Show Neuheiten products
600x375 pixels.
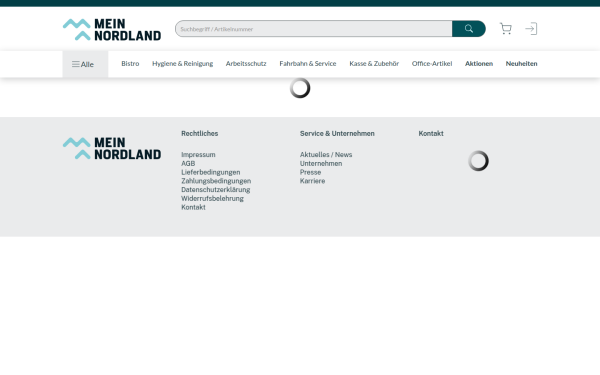point(521,64)
